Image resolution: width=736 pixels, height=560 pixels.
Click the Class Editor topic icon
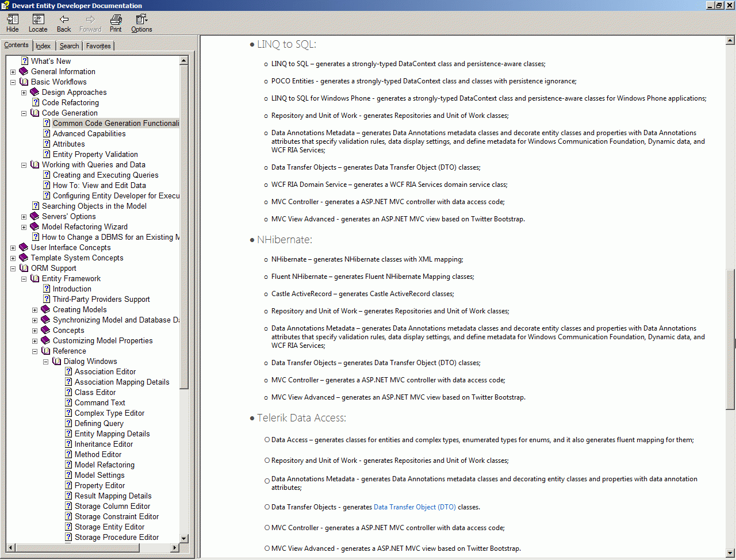(68, 392)
